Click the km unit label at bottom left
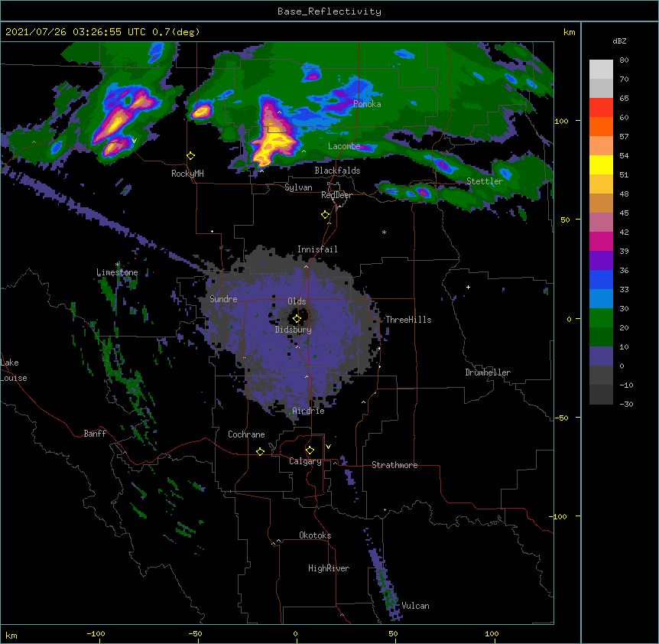The width and height of the screenshot is (659, 644). (11, 635)
